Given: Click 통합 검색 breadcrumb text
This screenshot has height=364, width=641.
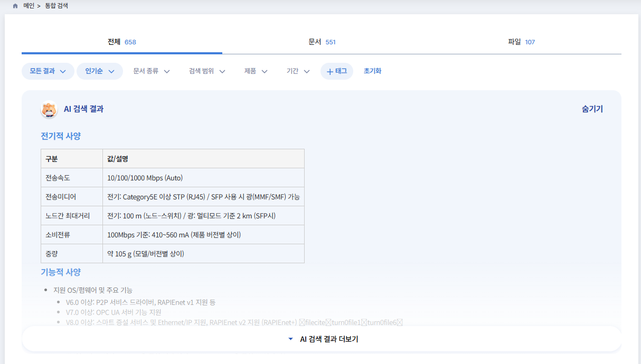Looking at the screenshot, I should [x=56, y=6].
